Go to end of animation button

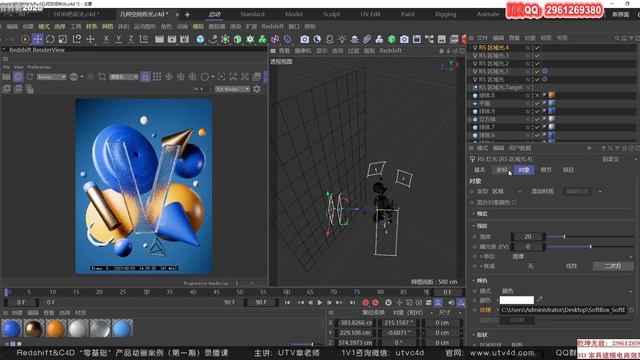[x=352, y=302]
